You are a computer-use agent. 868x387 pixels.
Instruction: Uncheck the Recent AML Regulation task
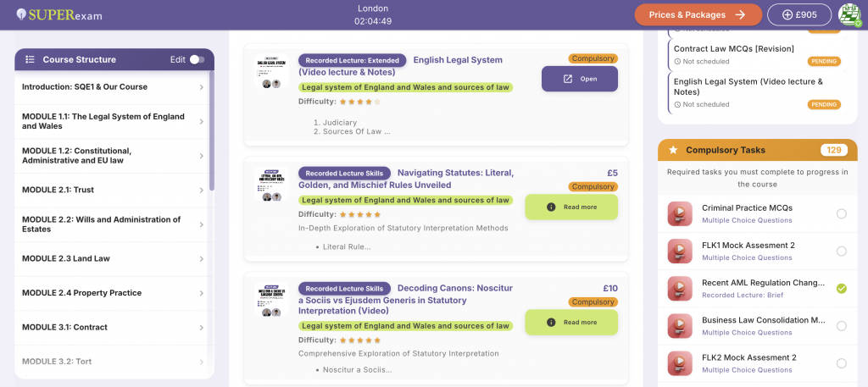(841, 288)
